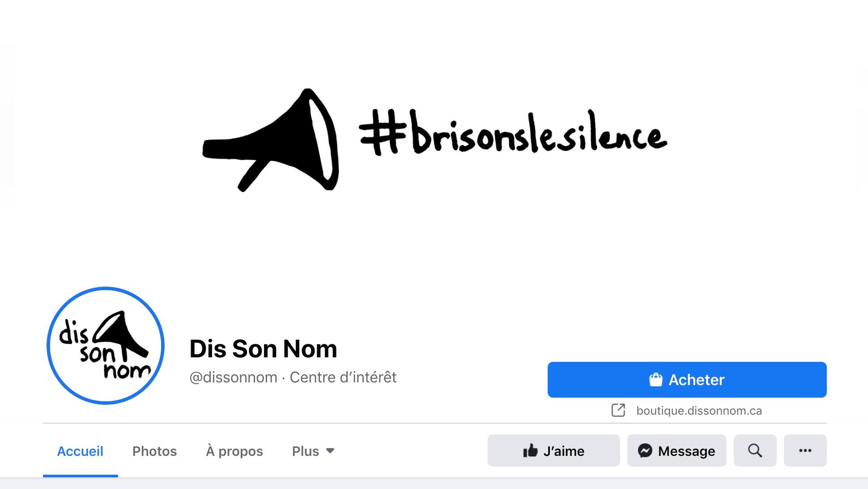Open the three-dots more options button

pyautogui.click(x=805, y=450)
